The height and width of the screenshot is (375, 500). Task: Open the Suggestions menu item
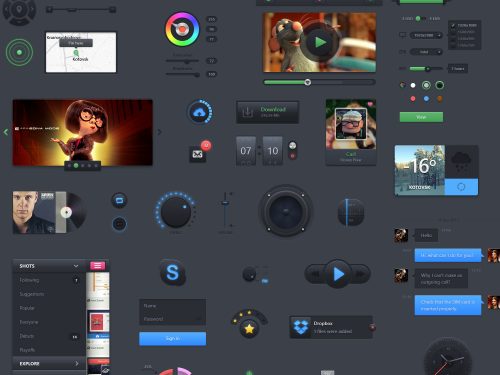coord(49,294)
